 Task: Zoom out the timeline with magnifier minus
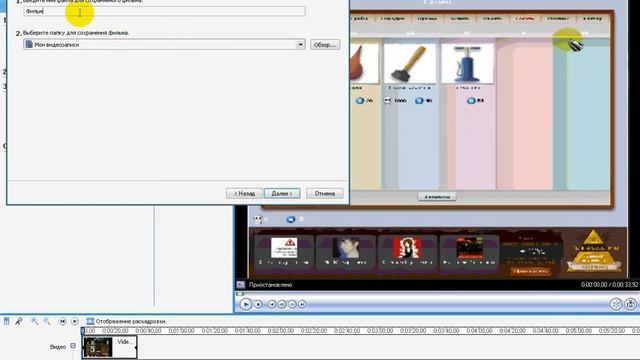tap(47, 321)
